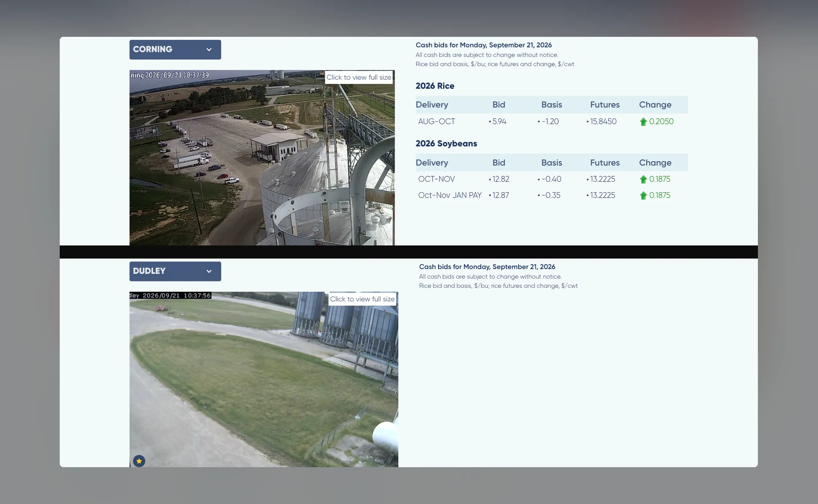Viewport: 818px width, 504px height.
Task: Click the Basis column header in soybeans table
Action: coord(552,163)
